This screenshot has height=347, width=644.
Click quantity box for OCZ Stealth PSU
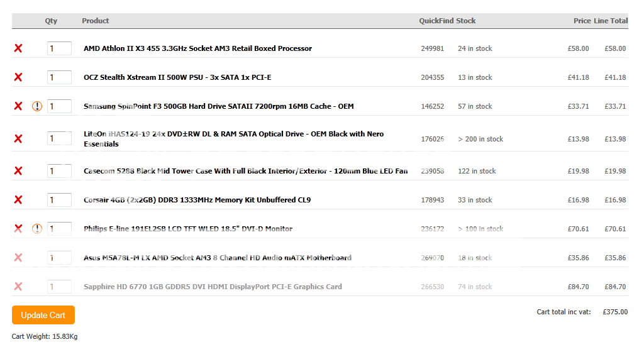(59, 77)
